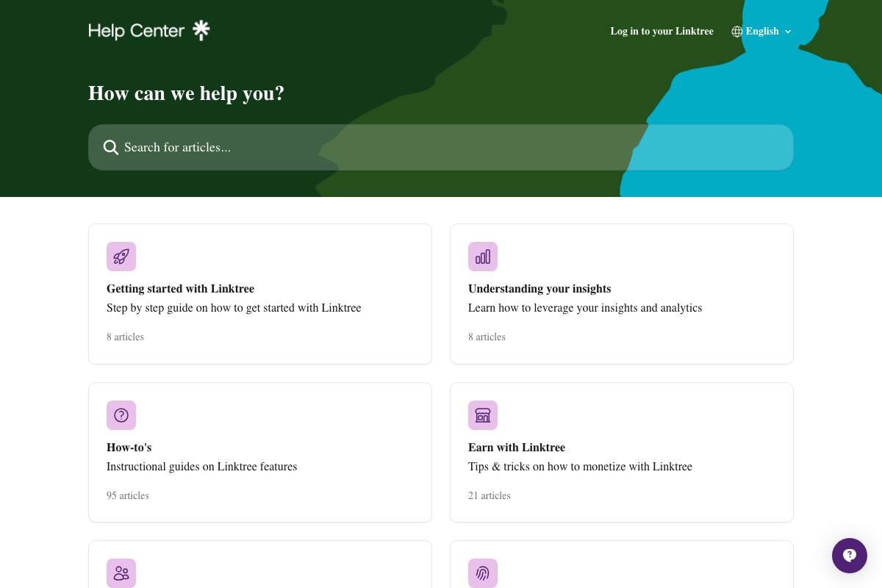882x588 pixels.
Task: Click the Linktree asterisk logo icon
Action: 201,30
